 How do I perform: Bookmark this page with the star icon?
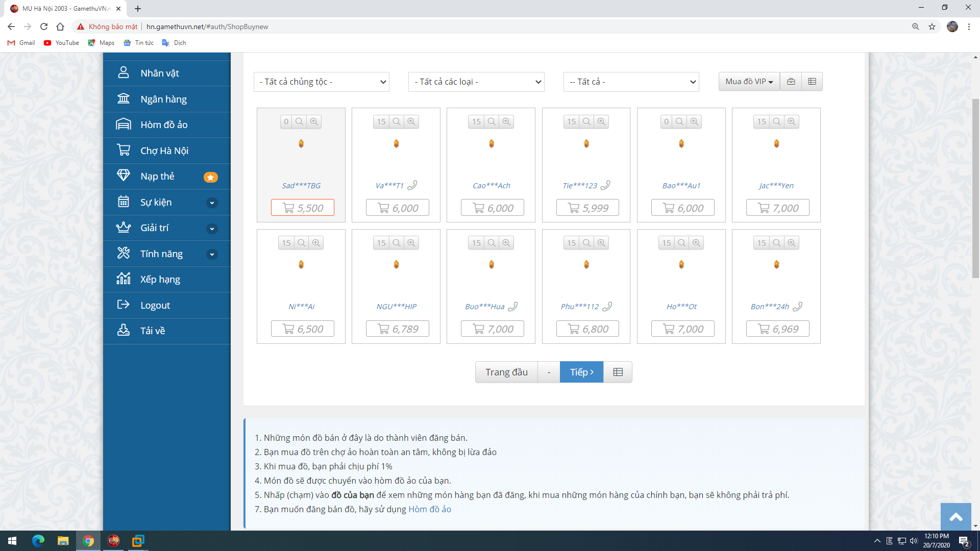[932, 27]
